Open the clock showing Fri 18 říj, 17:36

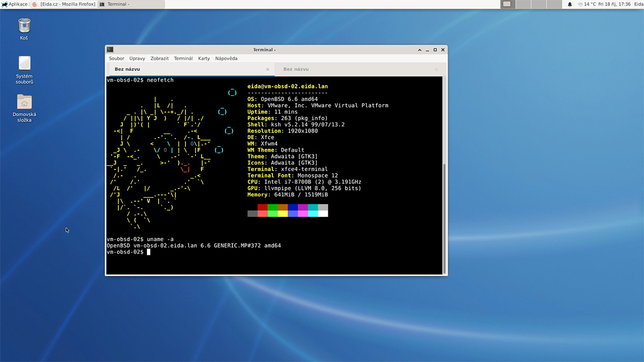pos(615,4)
